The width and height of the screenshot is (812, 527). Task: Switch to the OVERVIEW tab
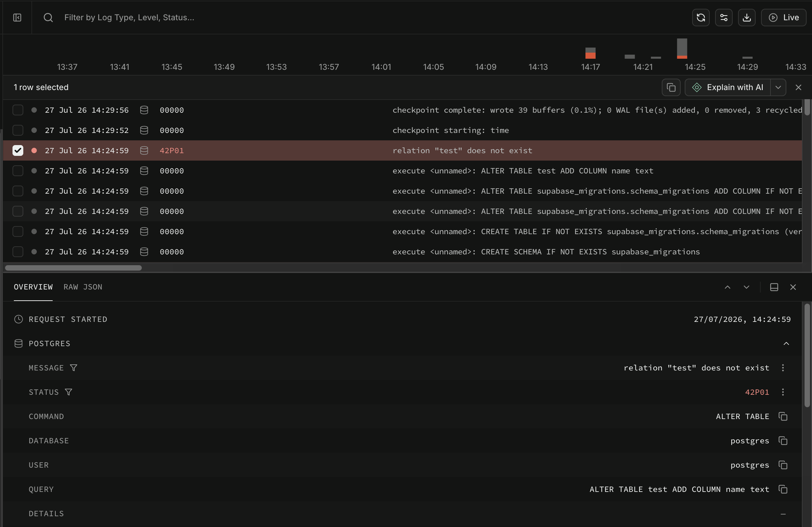(33, 287)
